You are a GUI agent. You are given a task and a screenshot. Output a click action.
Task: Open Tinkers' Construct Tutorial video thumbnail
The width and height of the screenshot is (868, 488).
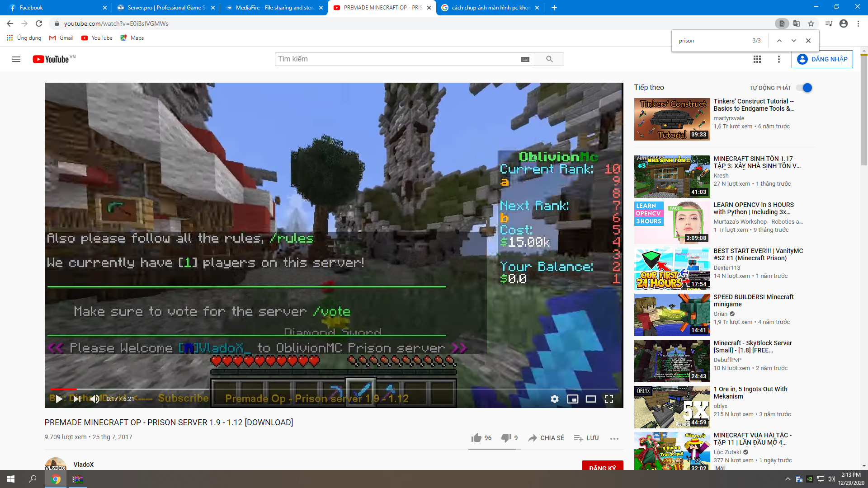pyautogui.click(x=672, y=119)
